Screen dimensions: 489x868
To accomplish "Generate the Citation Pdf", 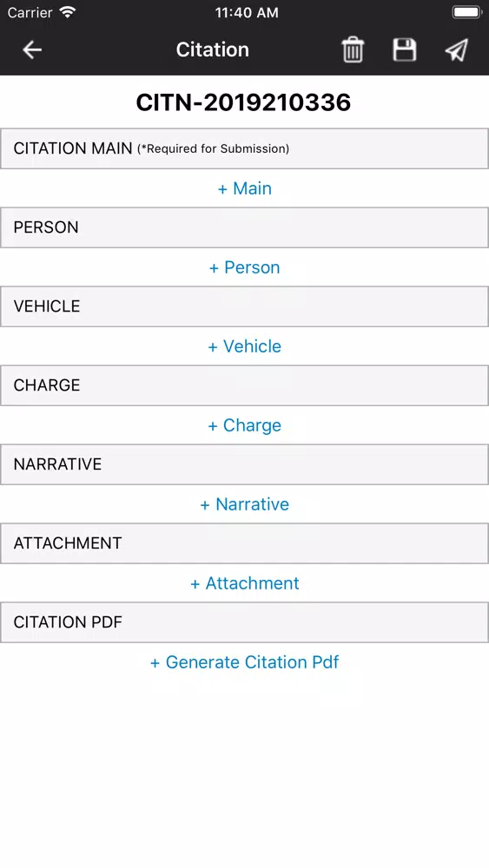I will coord(244,662).
